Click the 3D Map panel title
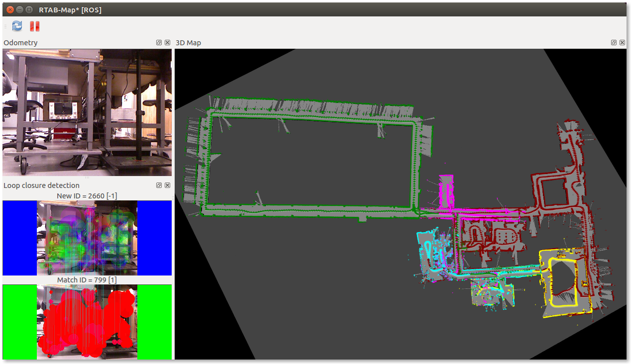The height and width of the screenshot is (364, 631). 189,43
